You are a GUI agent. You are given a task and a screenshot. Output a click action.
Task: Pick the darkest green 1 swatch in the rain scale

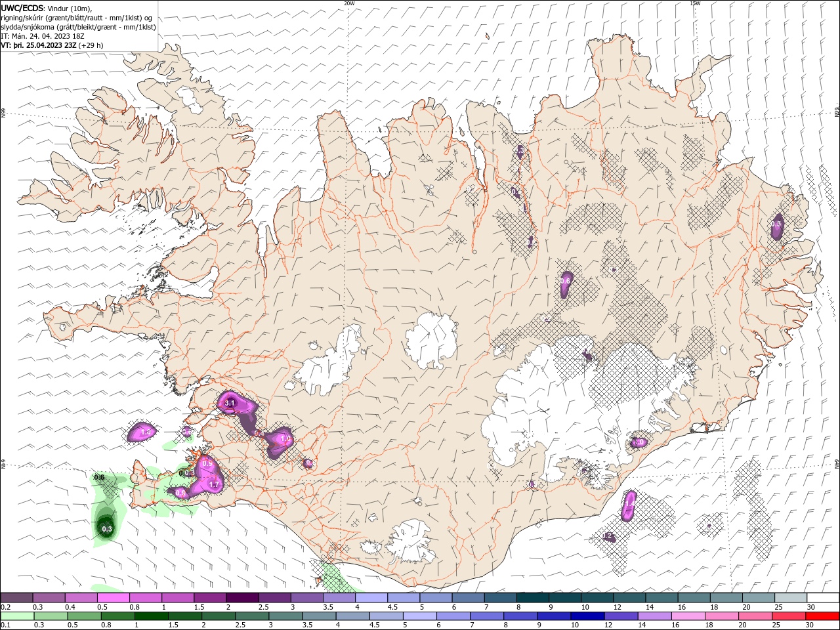tap(152, 616)
